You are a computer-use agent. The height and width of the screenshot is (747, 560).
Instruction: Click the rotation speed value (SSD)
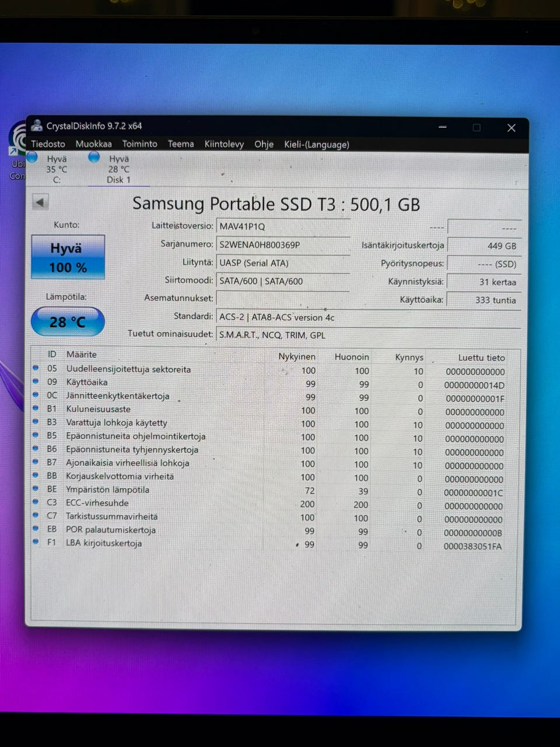tap(484, 264)
